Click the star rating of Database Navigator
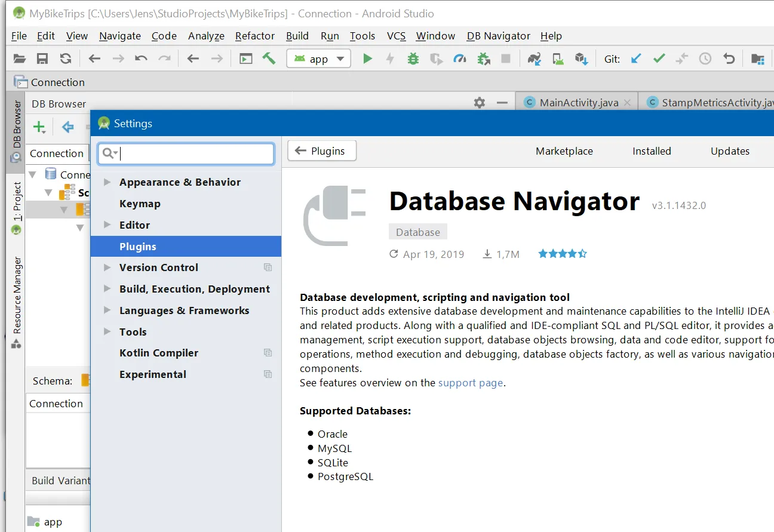Screen dimensions: 774x532 pyautogui.click(x=563, y=254)
